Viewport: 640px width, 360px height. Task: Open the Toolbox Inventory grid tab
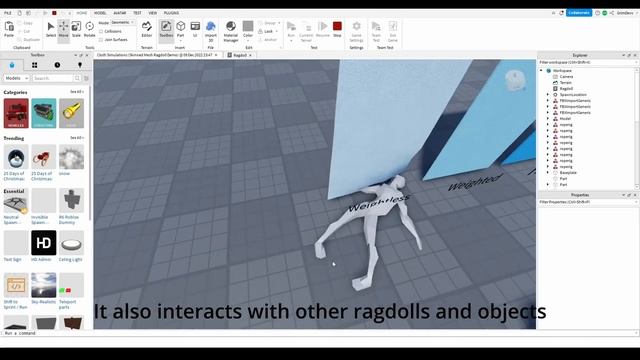35,65
